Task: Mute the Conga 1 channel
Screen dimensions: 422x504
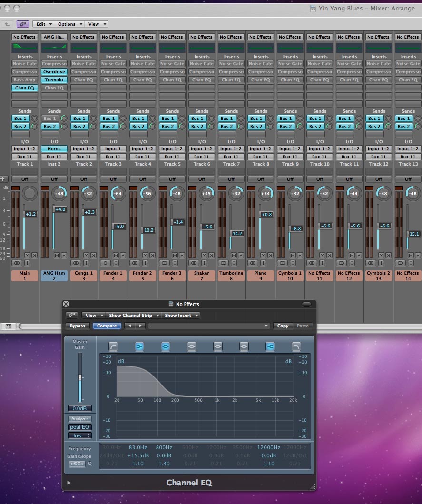Action: click(x=86, y=255)
